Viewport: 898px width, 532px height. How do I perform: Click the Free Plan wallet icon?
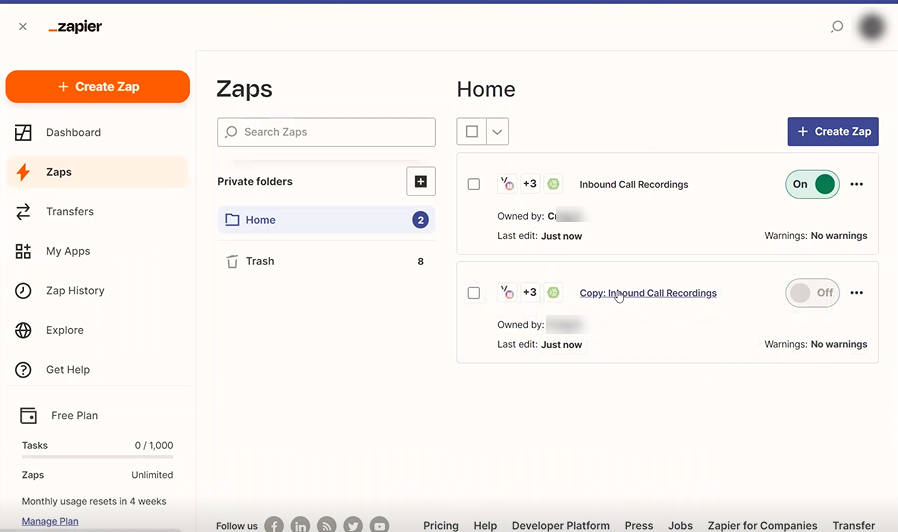[28, 415]
